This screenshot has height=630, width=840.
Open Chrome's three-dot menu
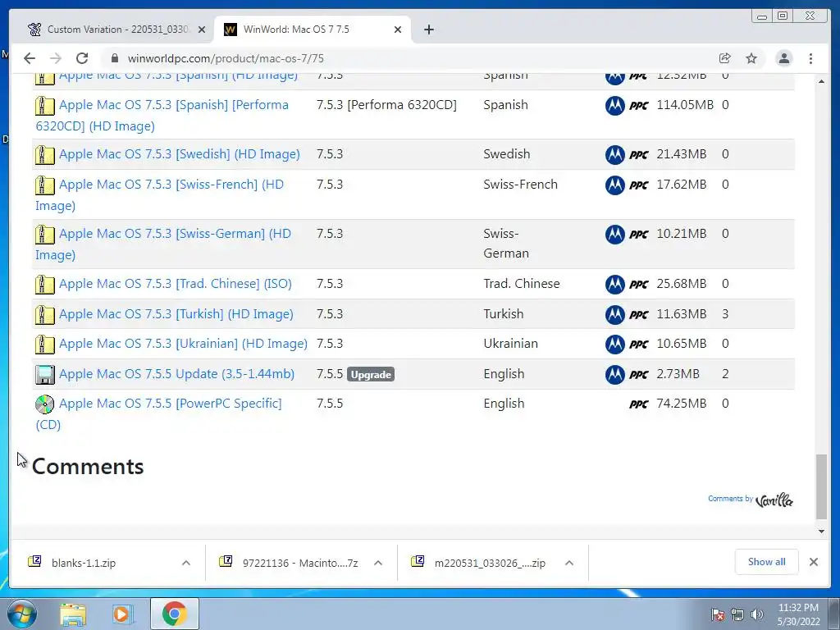pos(810,58)
